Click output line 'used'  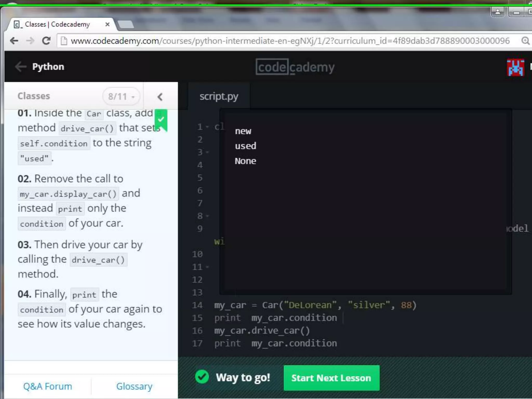(x=245, y=146)
